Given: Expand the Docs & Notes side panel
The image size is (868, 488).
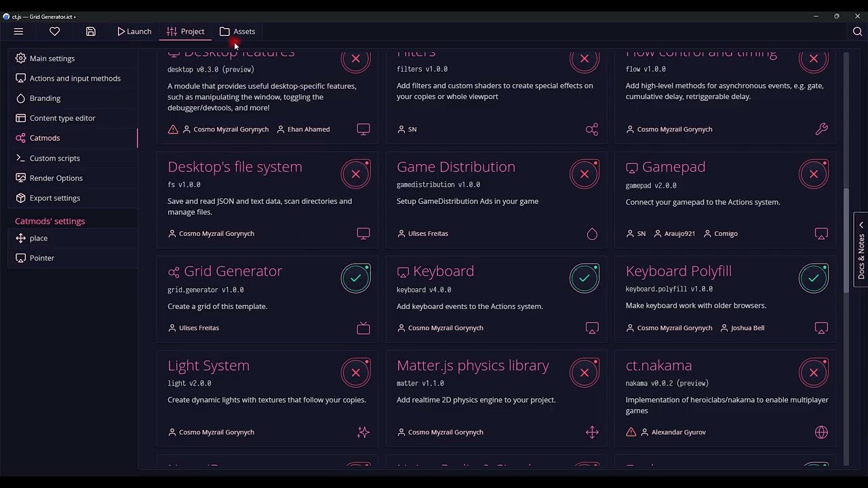Looking at the screenshot, I should (861, 249).
